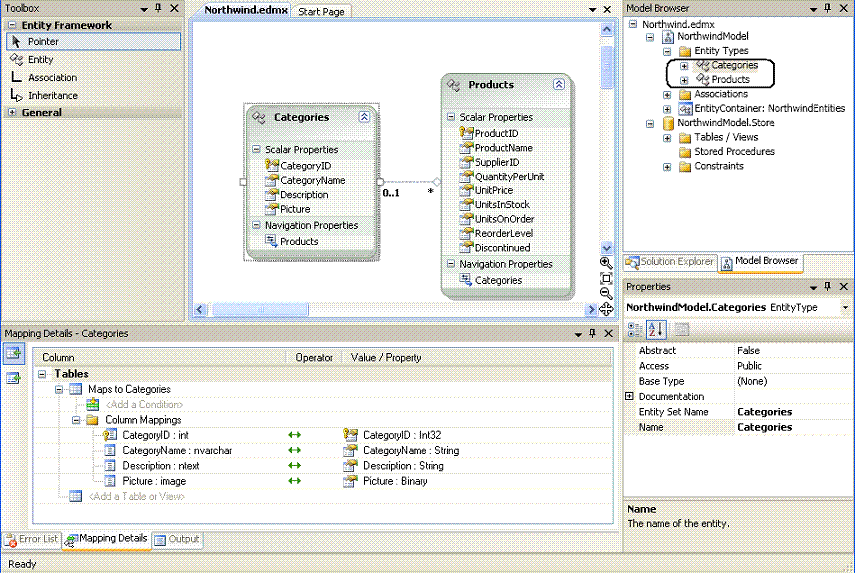Collapse the Products entity box with its chevron
Viewport: 855px width, 573px height.
point(559,85)
